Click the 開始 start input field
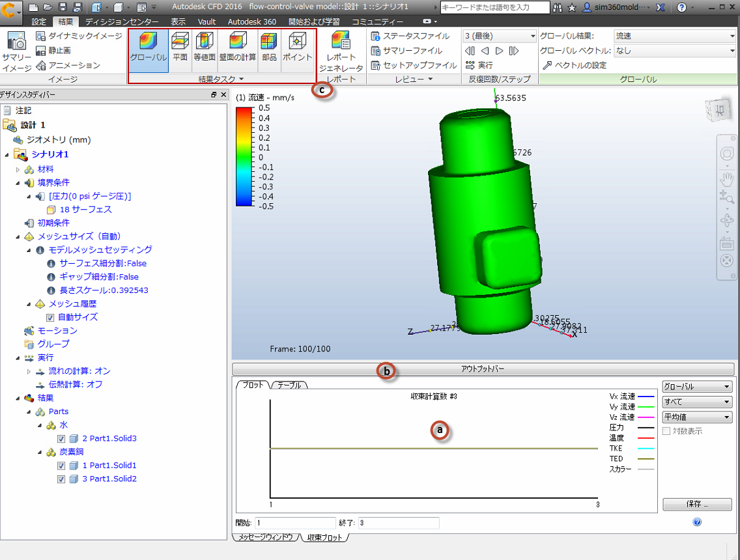The width and height of the screenshot is (740, 560). [295, 523]
